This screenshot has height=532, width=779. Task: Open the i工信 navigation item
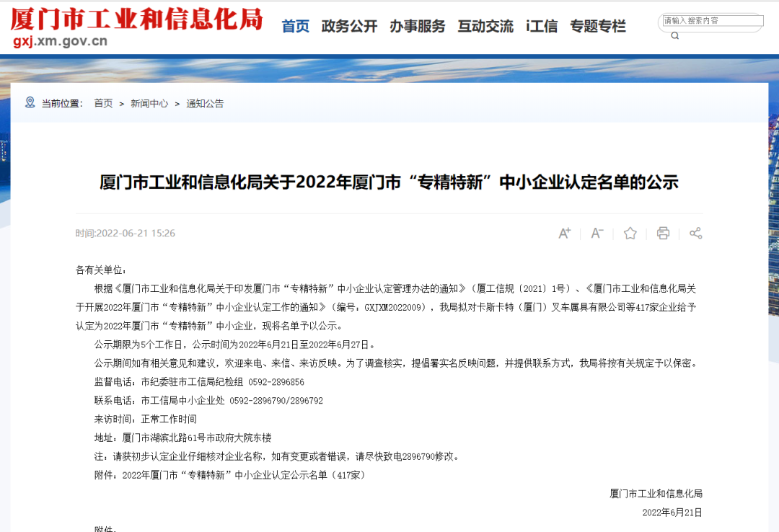click(x=542, y=27)
